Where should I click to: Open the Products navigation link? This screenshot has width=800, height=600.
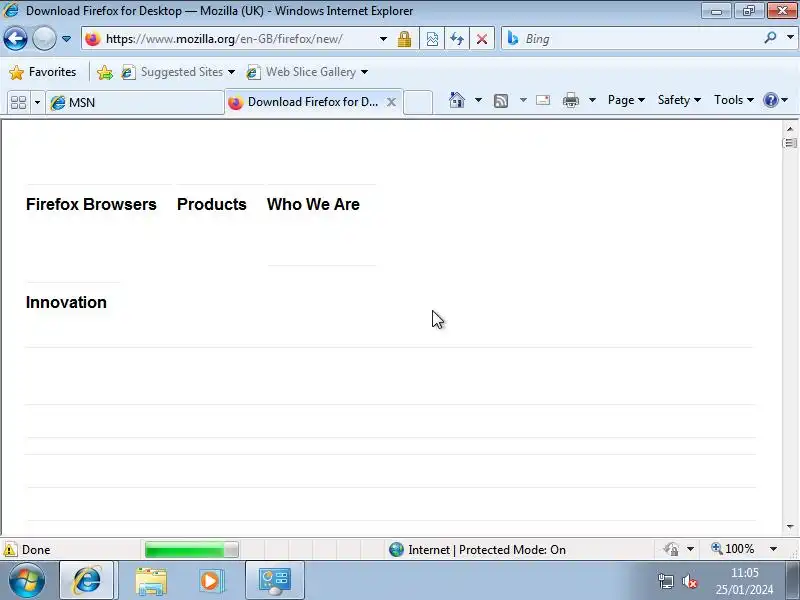[212, 204]
